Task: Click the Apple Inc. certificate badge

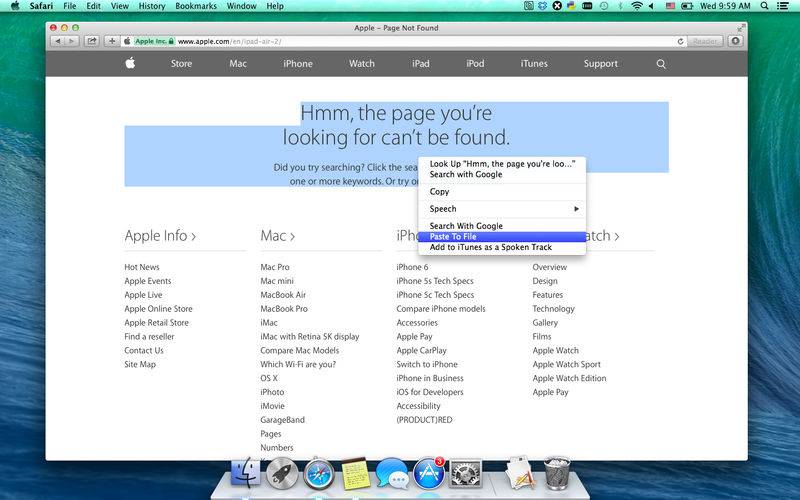Action: coord(154,41)
